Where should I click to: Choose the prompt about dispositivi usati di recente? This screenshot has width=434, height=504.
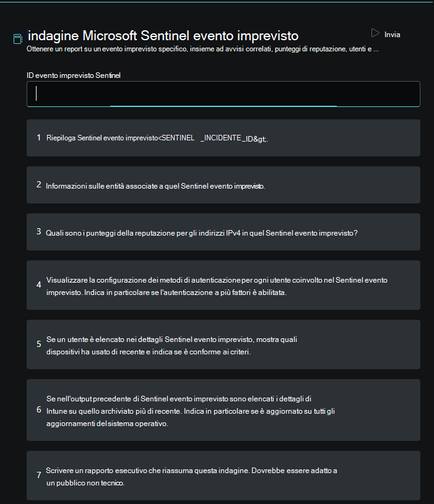click(224, 344)
